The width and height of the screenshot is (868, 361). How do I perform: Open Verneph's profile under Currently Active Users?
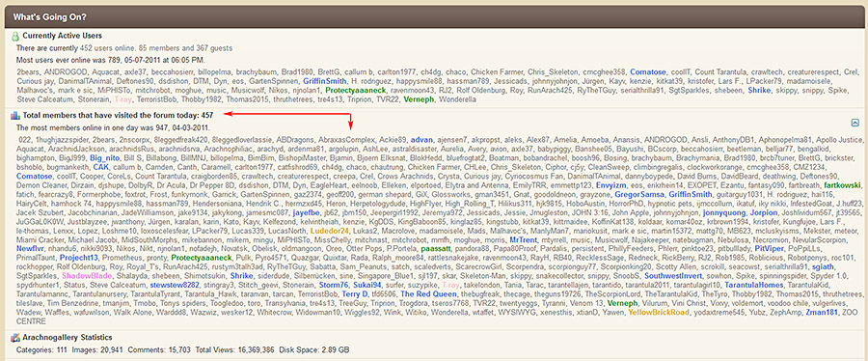419,99
